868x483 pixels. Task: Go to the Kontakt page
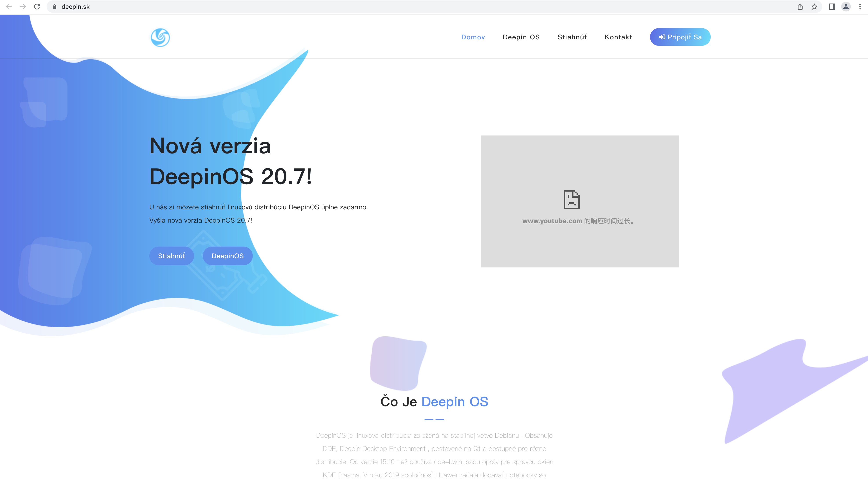point(618,37)
